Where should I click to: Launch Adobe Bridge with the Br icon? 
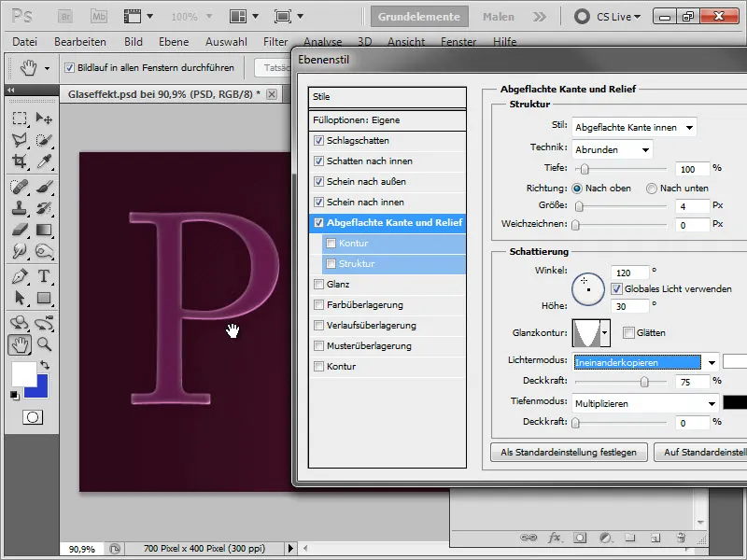pos(65,17)
